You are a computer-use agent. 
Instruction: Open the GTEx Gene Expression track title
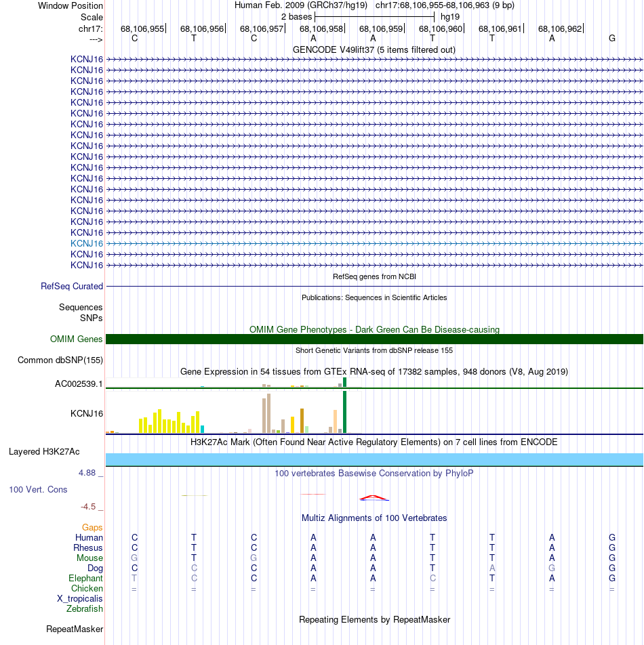374,371
